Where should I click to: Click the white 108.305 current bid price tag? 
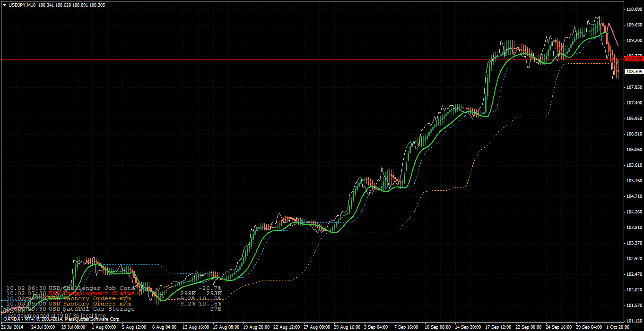[x=634, y=72]
